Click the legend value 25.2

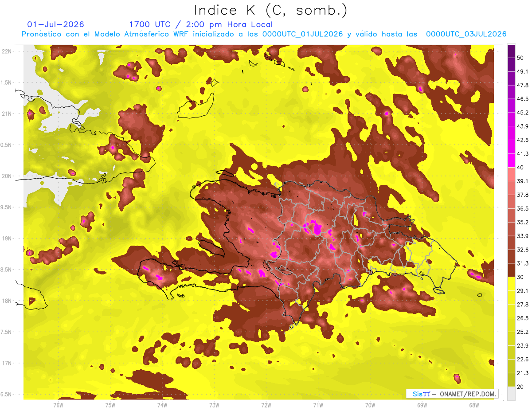(x=523, y=332)
